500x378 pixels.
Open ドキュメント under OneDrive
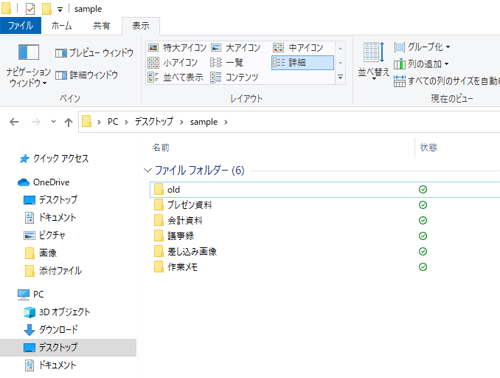[x=51, y=217]
